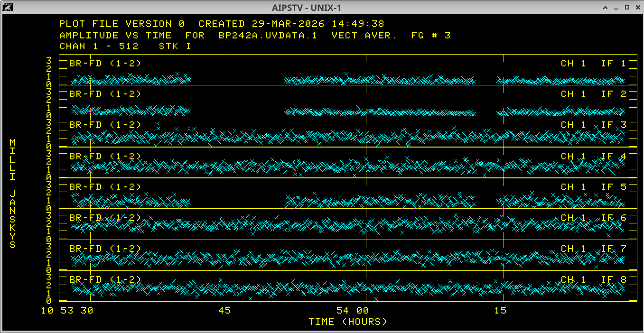
Task: Select the CH 1 IF 5 panel label
Action: point(593,187)
